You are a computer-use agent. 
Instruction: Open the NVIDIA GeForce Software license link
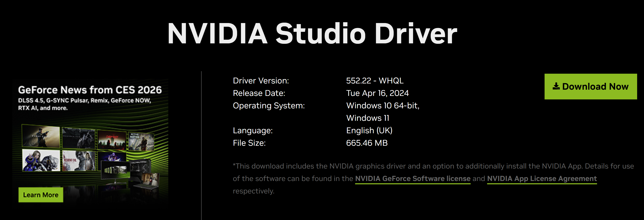[x=413, y=178]
